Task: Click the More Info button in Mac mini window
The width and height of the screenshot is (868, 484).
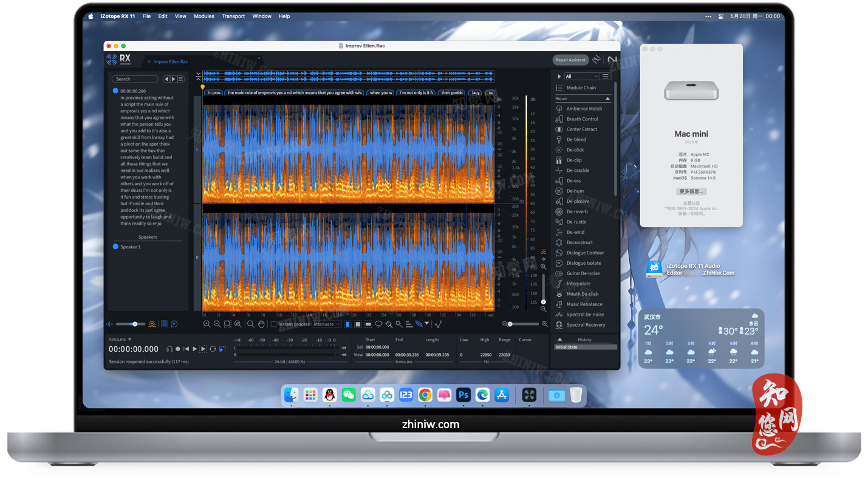Action: pyautogui.click(x=691, y=191)
